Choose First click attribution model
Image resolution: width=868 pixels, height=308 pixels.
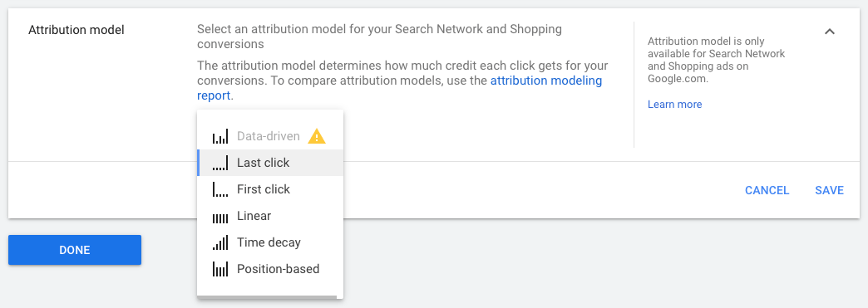pos(270,189)
